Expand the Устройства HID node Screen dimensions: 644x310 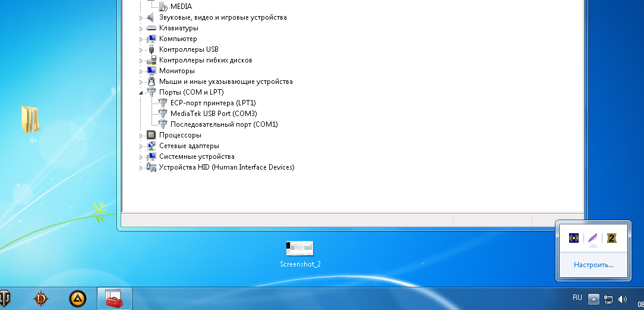[141, 167]
